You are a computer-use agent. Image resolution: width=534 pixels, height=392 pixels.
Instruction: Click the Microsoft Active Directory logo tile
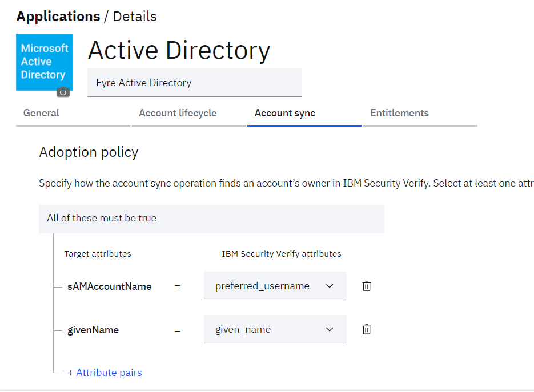[x=45, y=62]
